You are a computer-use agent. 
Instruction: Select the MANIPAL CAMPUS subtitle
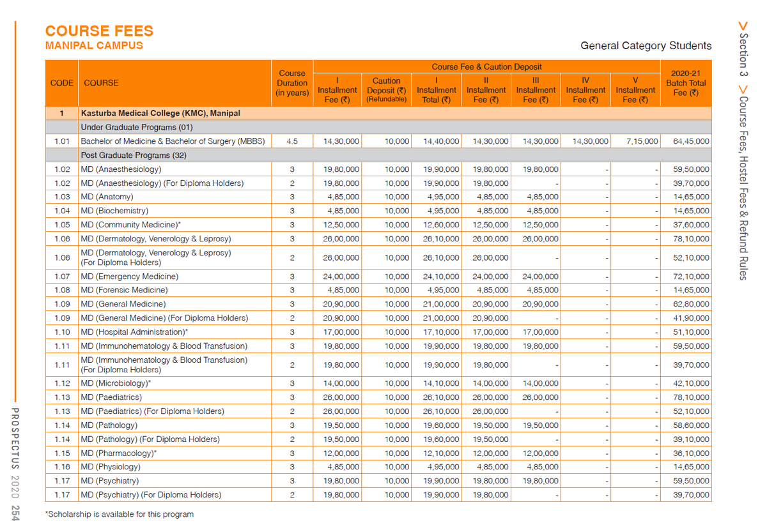[x=94, y=46]
